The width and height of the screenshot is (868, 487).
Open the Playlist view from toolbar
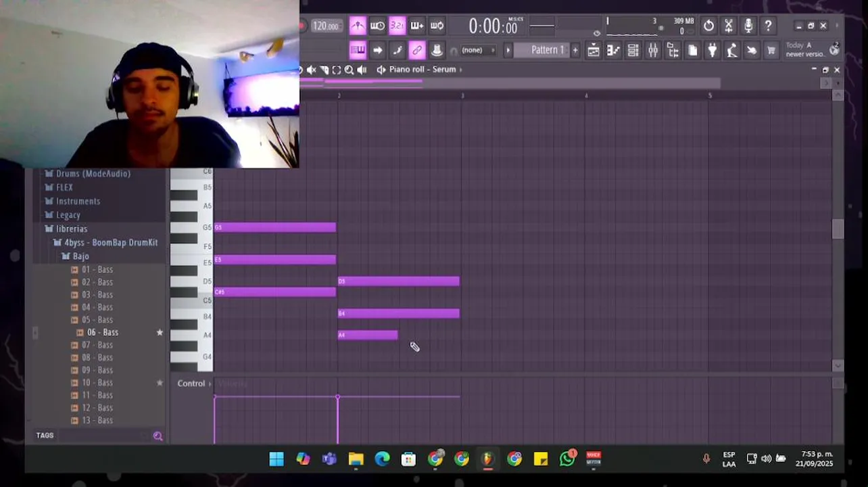(x=594, y=50)
